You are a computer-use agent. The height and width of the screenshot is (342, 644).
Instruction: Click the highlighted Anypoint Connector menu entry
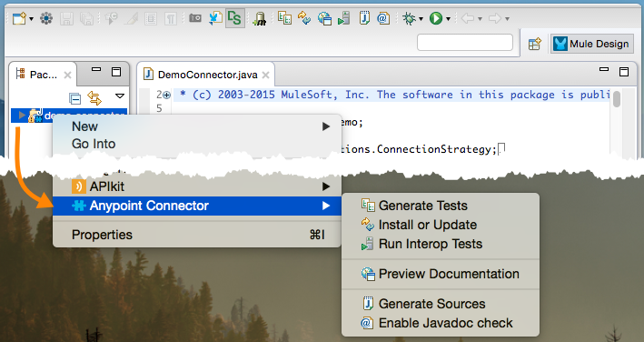pos(197,206)
